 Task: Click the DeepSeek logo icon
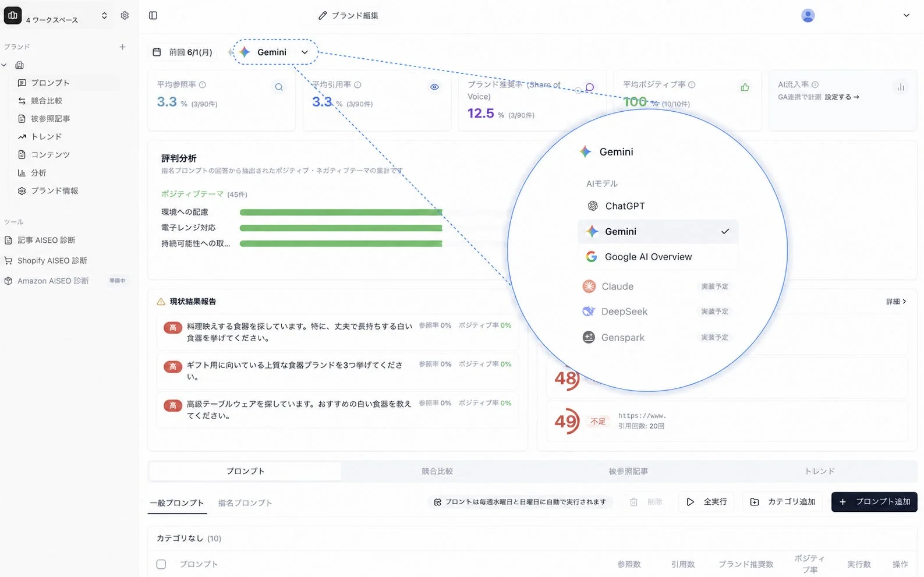589,311
